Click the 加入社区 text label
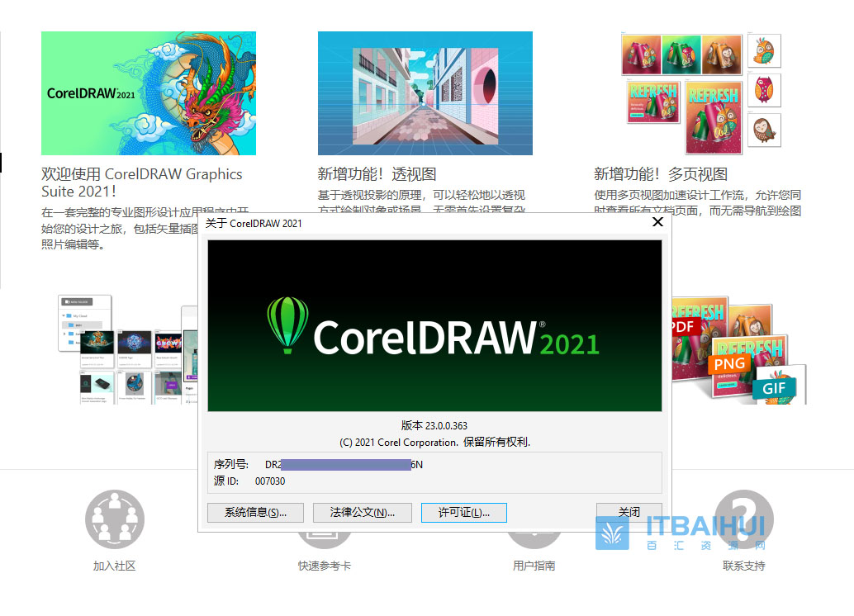The image size is (854, 616). pos(114,566)
